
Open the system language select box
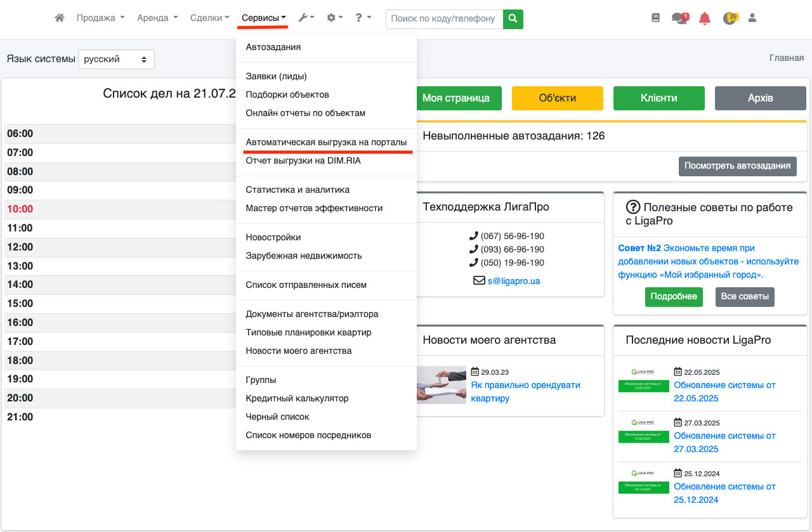116,59
